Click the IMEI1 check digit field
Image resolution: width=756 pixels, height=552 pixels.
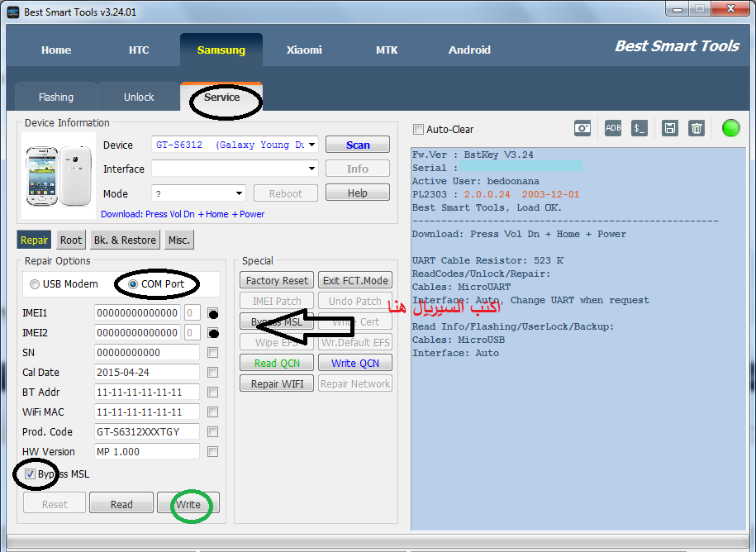pos(192,313)
